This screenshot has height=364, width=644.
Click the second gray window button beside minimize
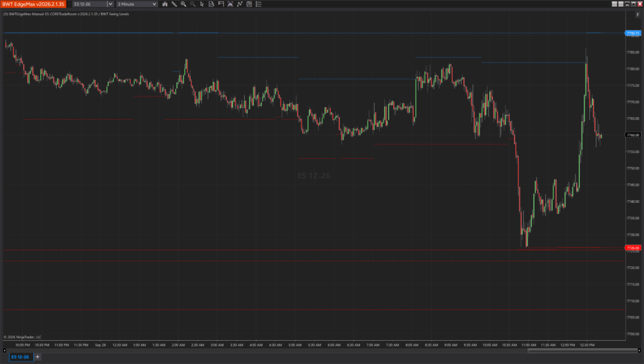[621, 4]
